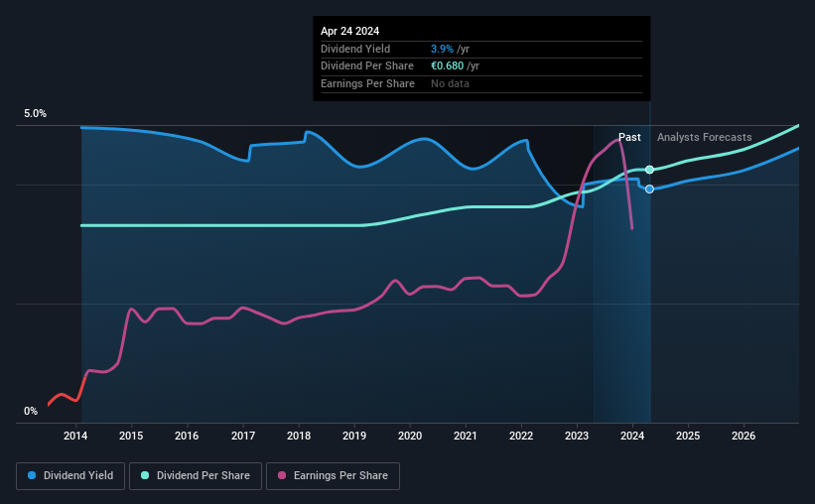The image size is (815, 504).
Task: Click the Apr 24 2024 tooltip date
Action: (349, 31)
